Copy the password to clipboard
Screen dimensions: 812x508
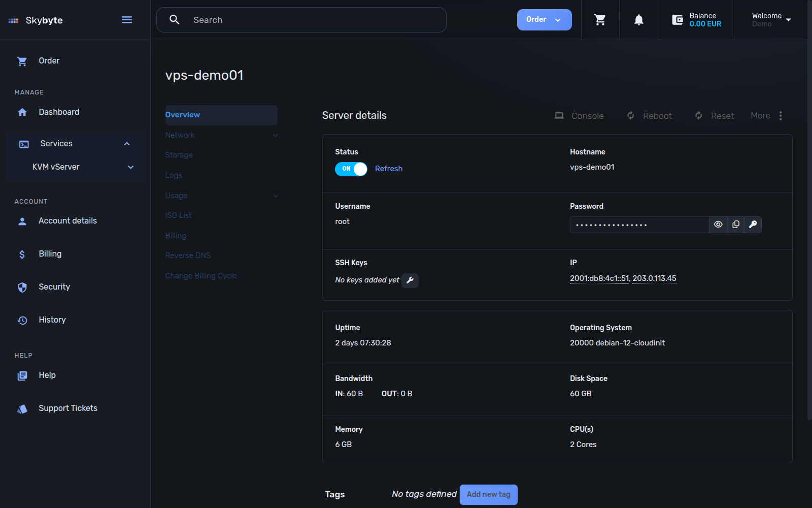(736, 225)
